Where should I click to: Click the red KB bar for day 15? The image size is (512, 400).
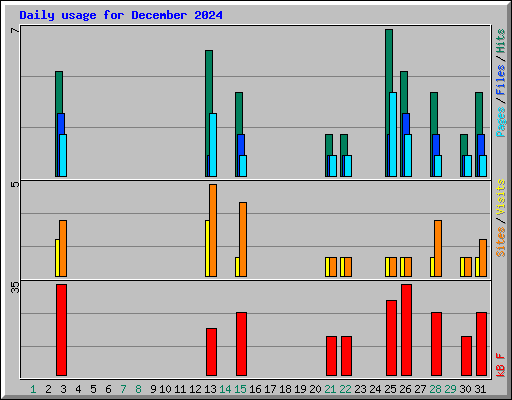click(241, 344)
